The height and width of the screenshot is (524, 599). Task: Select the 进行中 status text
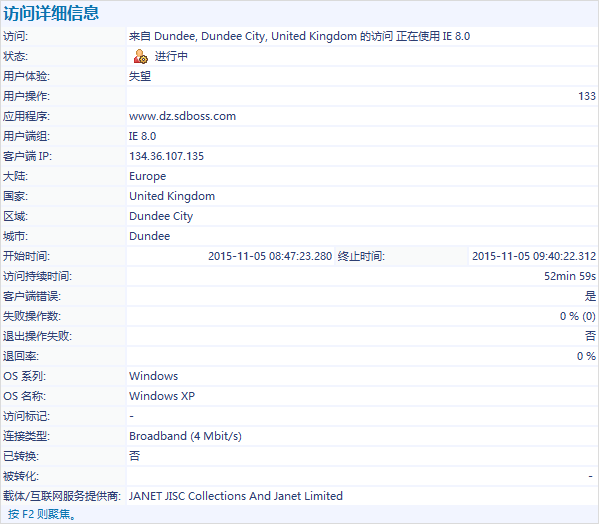[171, 57]
